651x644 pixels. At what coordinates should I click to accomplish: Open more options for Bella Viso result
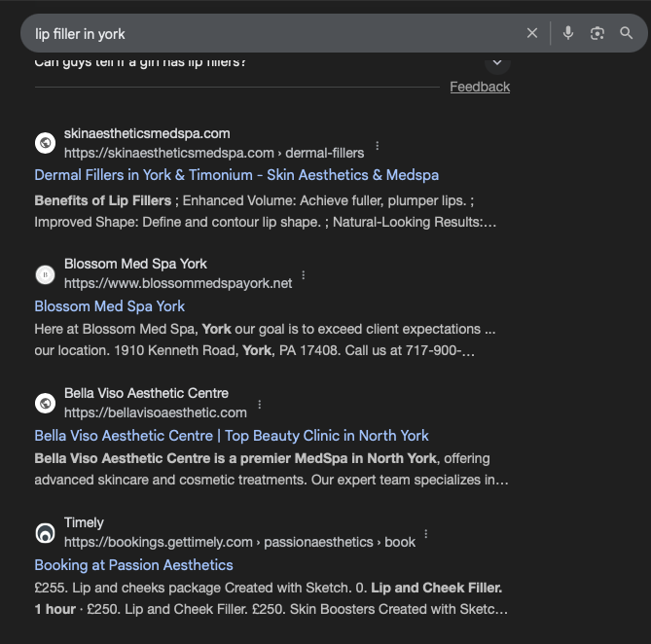[259, 405]
